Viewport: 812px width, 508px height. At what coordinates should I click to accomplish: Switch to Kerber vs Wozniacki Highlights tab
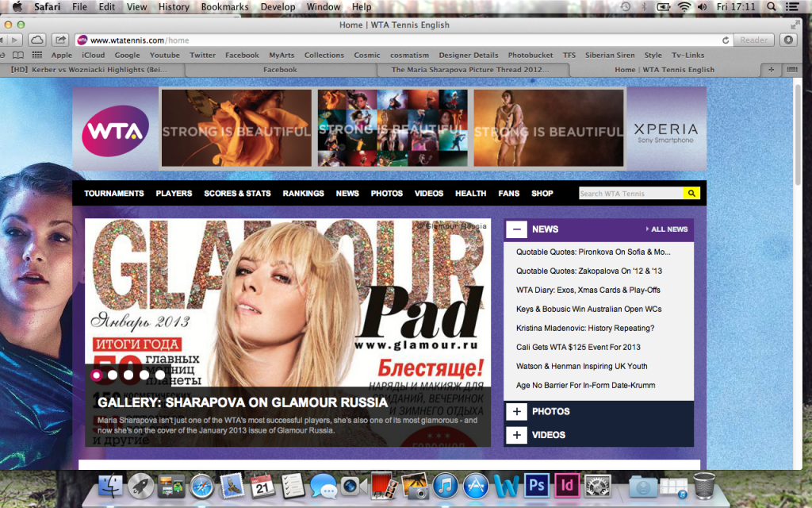pyautogui.click(x=89, y=70)
